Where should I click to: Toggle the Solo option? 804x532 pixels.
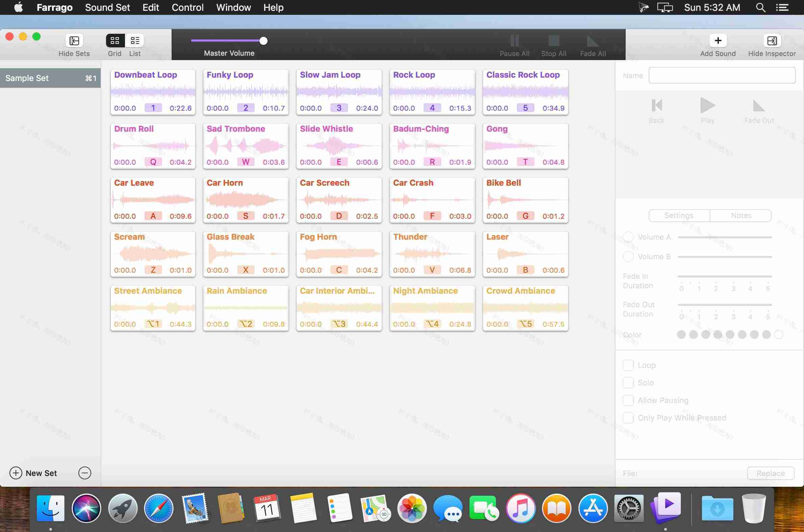628,382
